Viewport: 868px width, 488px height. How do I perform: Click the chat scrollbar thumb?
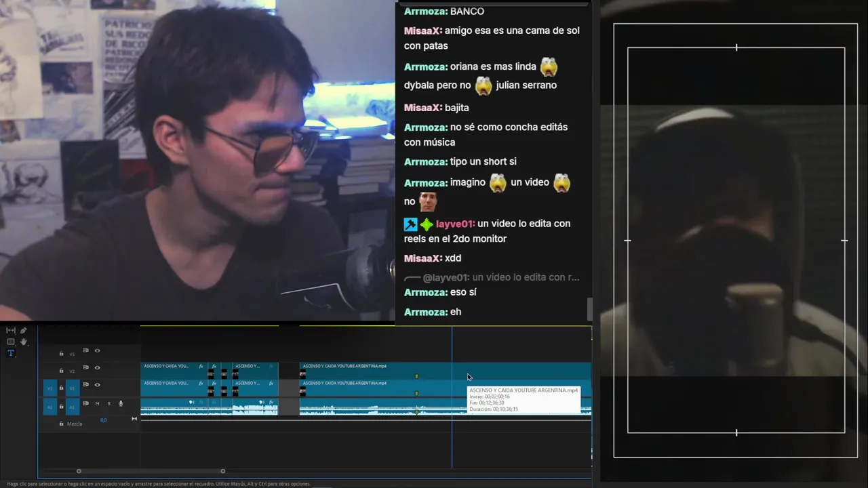click(x=590, y=309)
